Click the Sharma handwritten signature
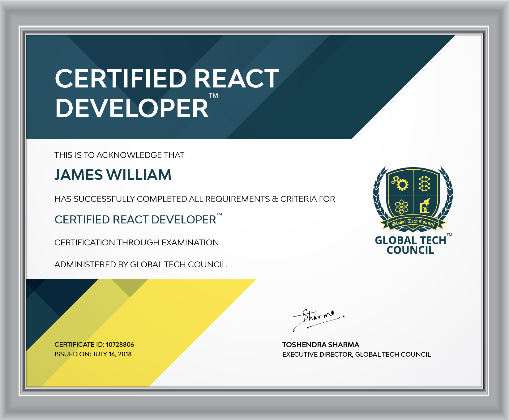509x420 pixels. pos(319,320)
